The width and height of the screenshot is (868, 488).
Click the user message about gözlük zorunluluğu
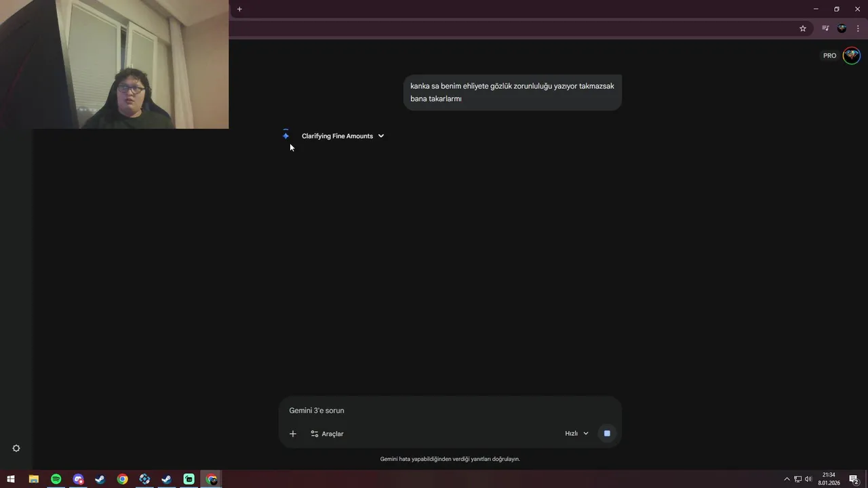click(513, 92)
